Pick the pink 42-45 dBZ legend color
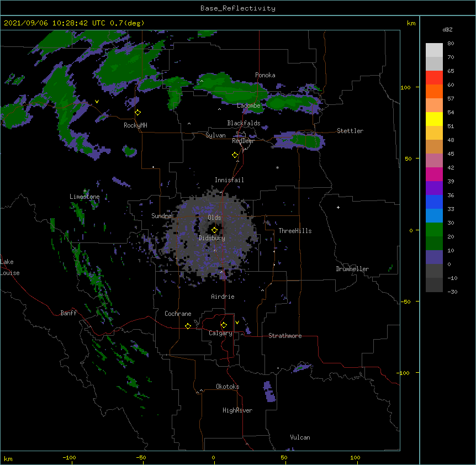This screenshot has width=476, height=465. click(x=434, y=161)
